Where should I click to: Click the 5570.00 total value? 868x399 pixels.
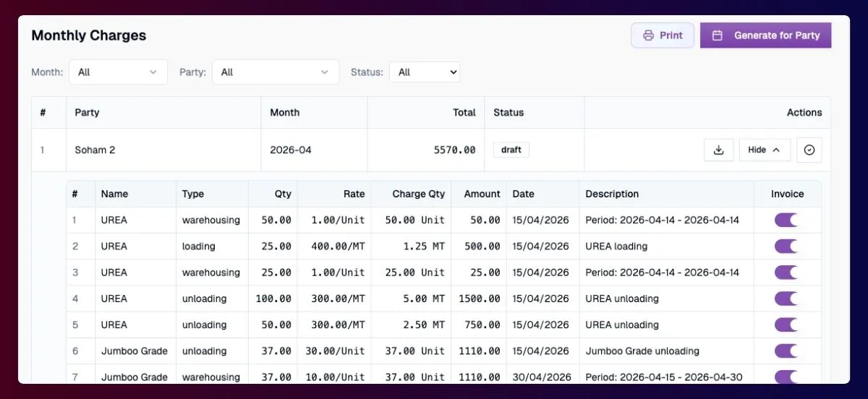coord(454,150)
